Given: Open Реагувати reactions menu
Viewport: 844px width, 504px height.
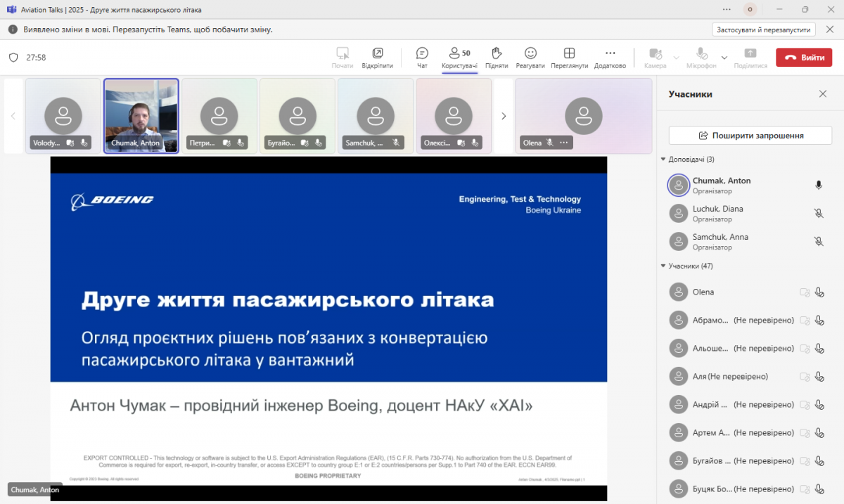Looking at the screenshot, I should coord(530,57).
